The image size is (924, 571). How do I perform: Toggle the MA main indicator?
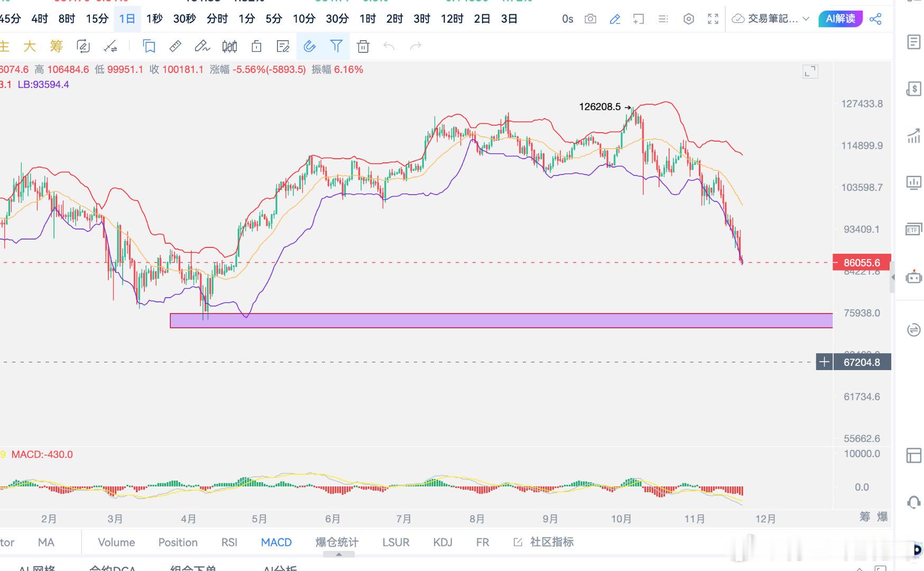[x=46, y=542]
